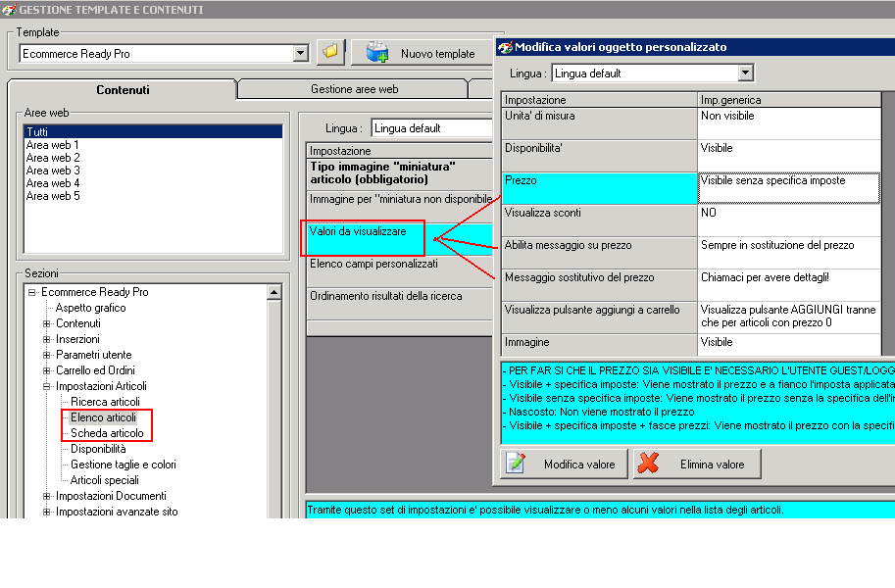This screenshot has width=895, height=588.
Task: Select Area web 2 in the list
Action: (x=153, y=158)
